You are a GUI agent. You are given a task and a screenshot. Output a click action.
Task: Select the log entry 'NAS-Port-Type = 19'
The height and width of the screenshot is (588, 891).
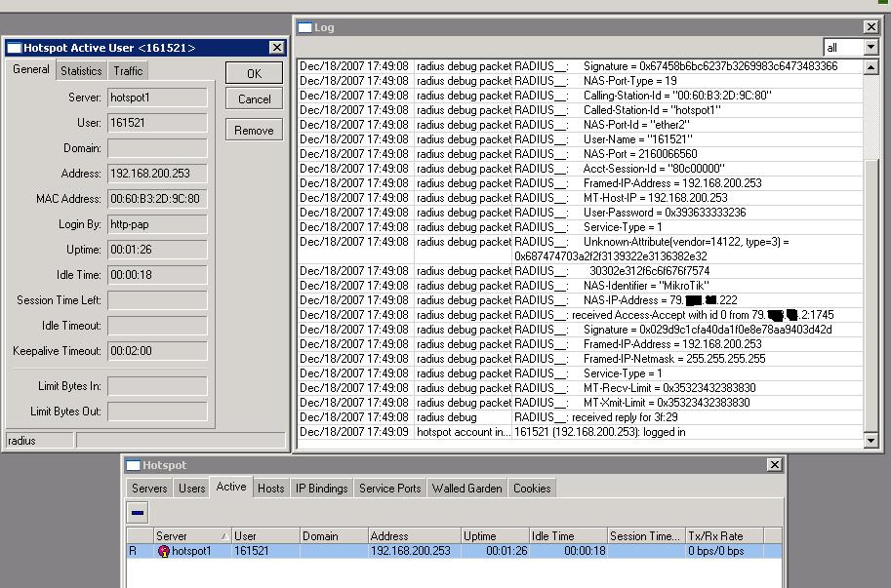tap(580, 81)
